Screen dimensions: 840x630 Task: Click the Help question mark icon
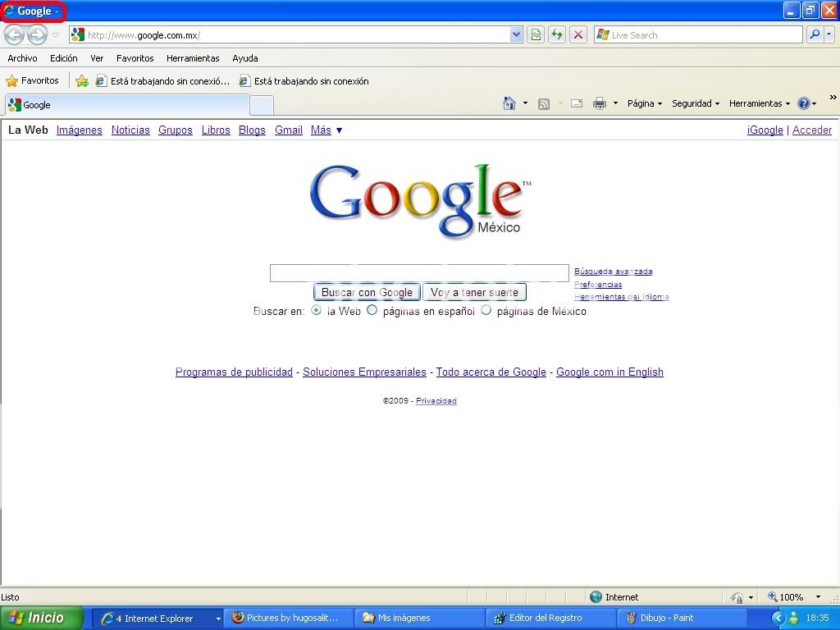click(x=804, y=103)
